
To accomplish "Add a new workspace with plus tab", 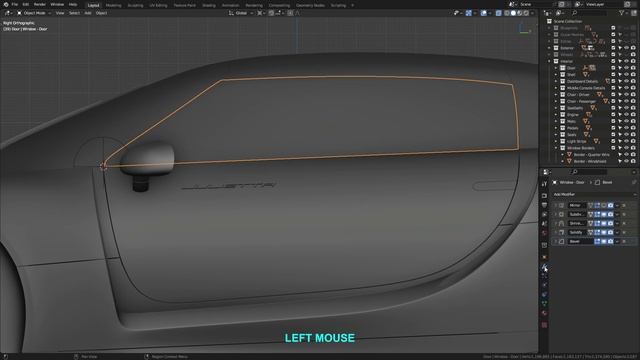I will [352, 5].
